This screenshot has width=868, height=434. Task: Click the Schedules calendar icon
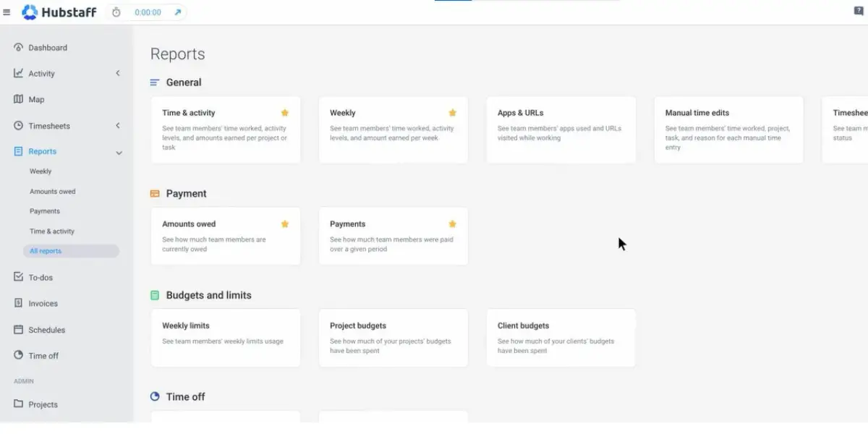click(x=19, y=329)
